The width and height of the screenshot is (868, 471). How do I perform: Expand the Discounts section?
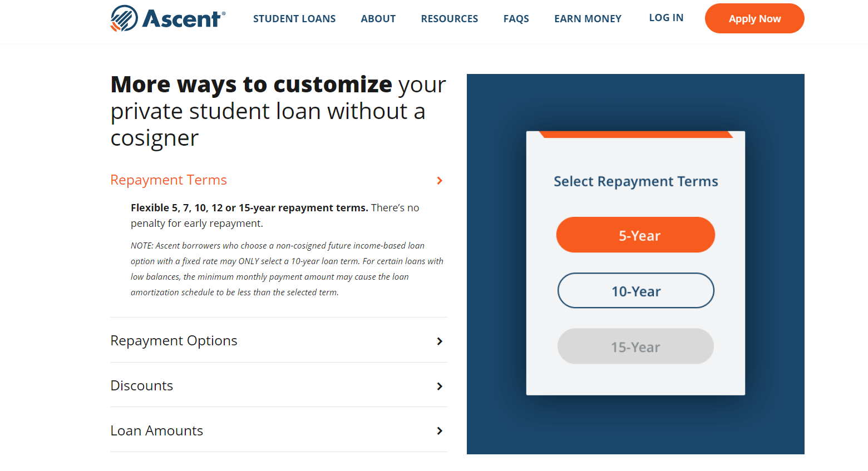click(x=142, y=385)
